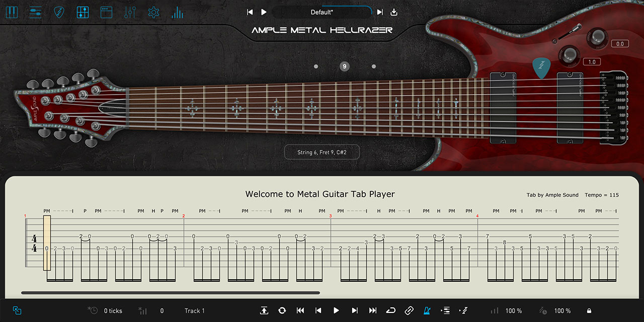Play the tab from the bottom transport
644x322 pixels.
[x=337, y=311]
